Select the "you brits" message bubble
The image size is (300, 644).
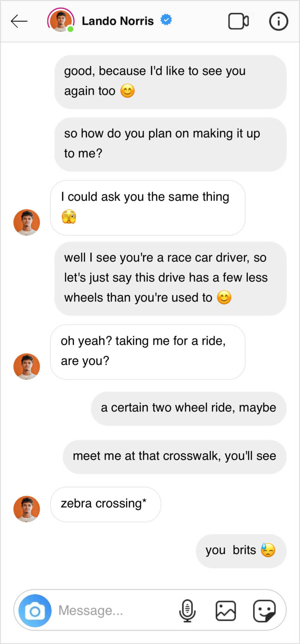[241, 551]
